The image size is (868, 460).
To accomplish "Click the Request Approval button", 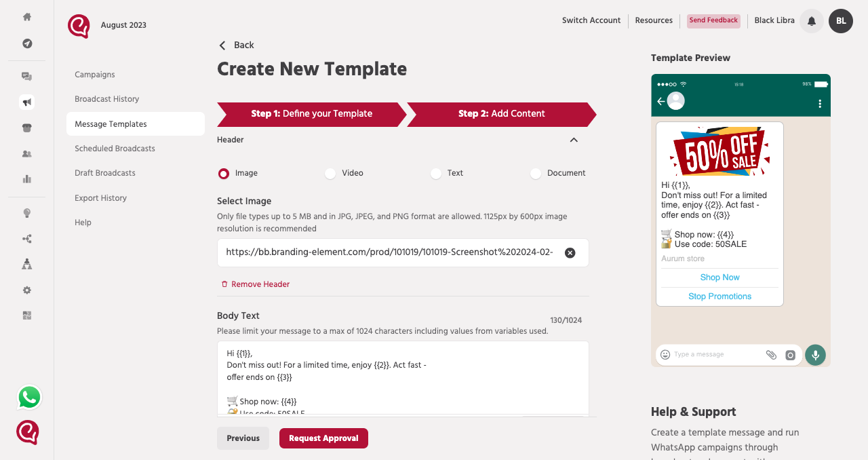I will pyautogui.click(x=323, y=438).
